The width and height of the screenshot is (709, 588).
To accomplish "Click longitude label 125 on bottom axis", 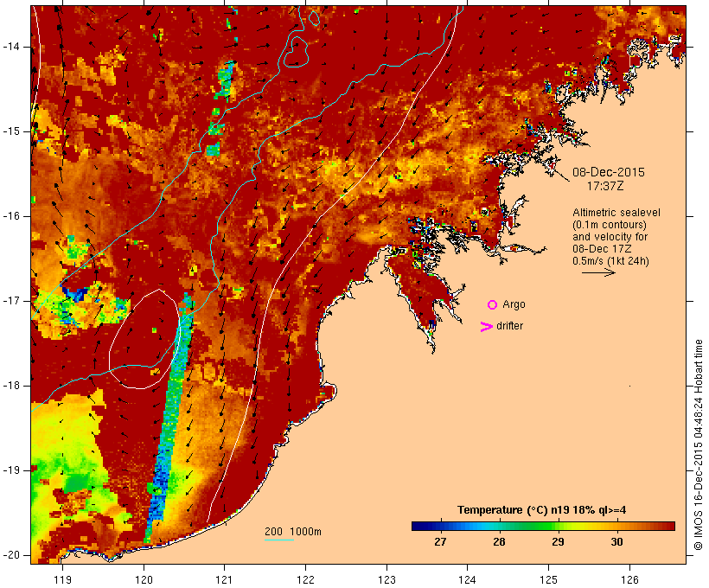I will point(549,580).
